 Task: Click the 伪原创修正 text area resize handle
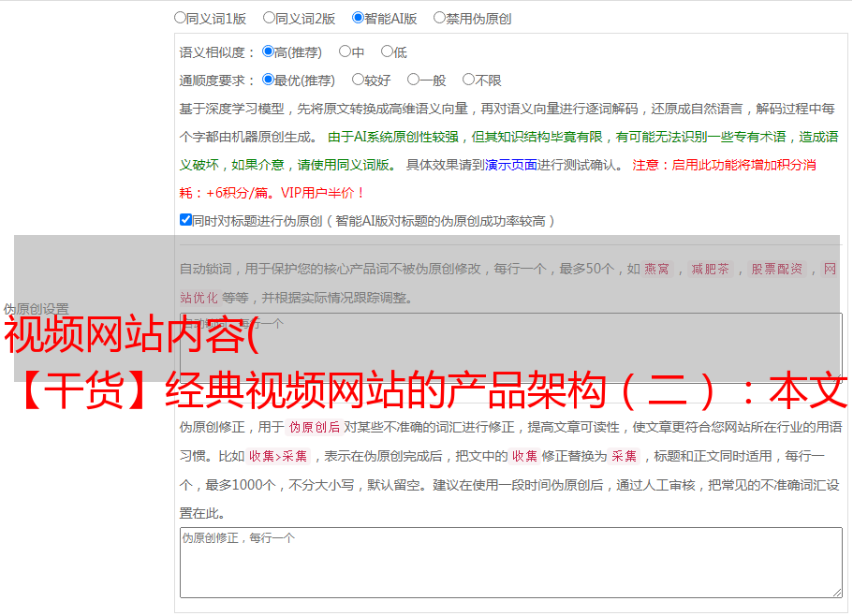[837, 594]
